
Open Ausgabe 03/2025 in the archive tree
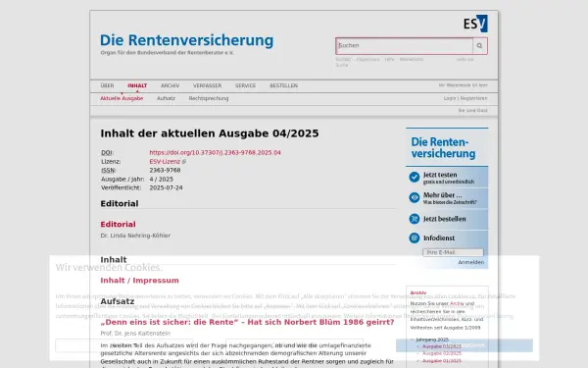pyautogui.click(x=442, y=346)
